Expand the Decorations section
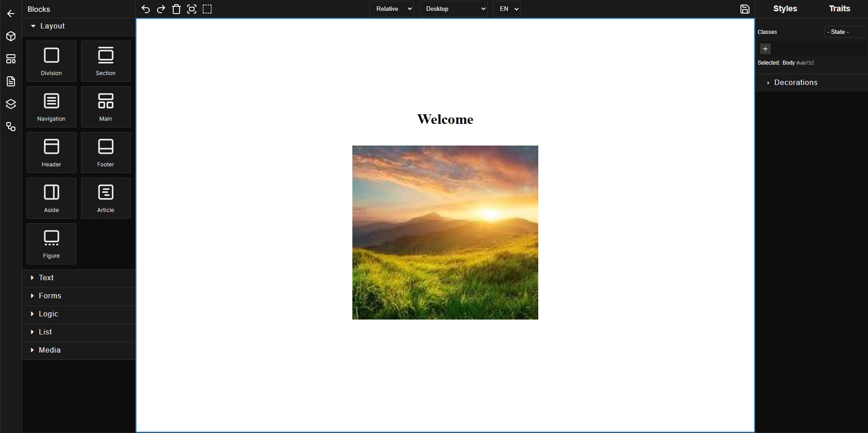868x433 pixels. click(795, 82)
